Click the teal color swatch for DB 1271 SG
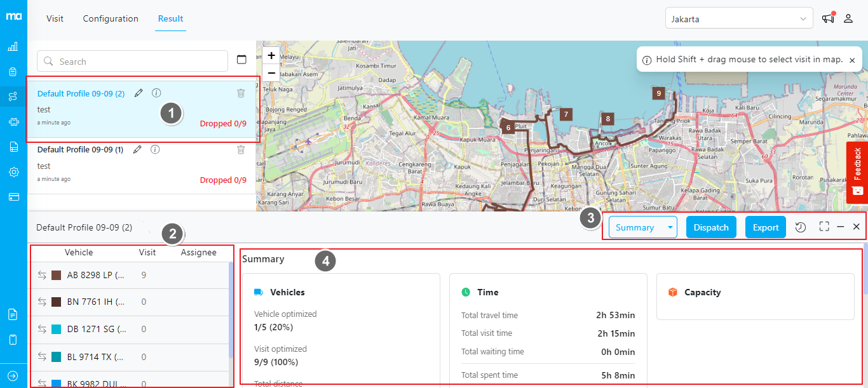The width and height of the screenshot is (868, 388). (x=56, y=329)
